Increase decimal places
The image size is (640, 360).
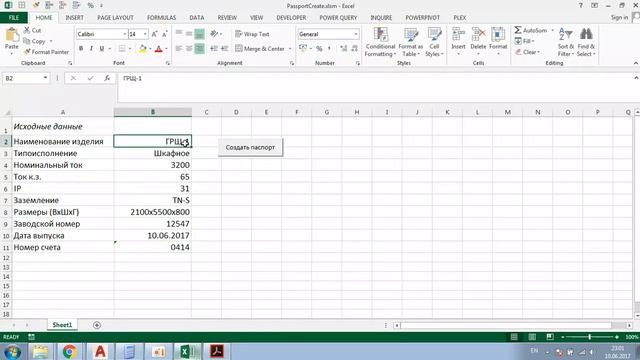click(x=343, y=49)
